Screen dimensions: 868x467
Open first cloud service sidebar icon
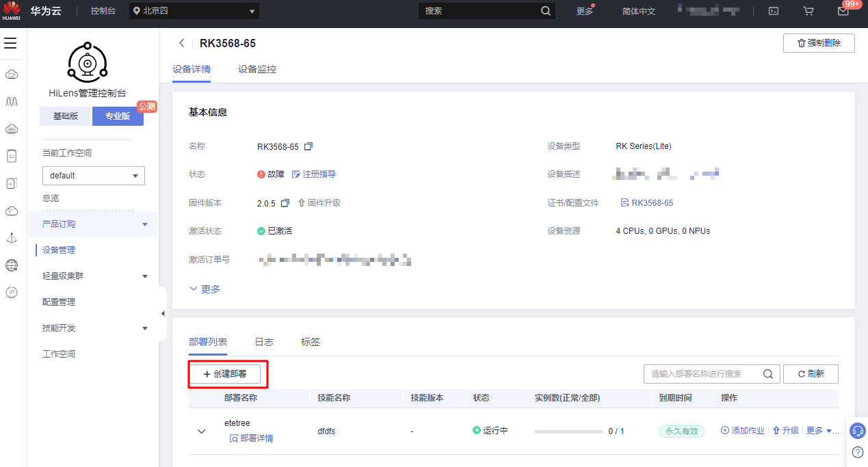[11, 74]
